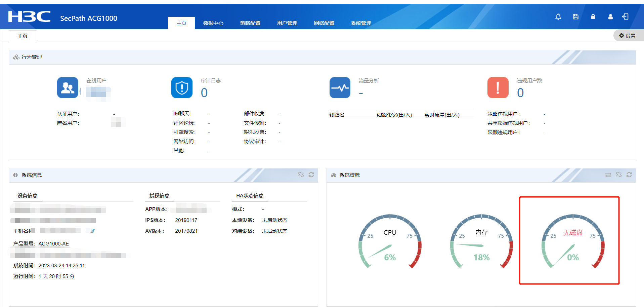Click the 策略违规用户 label
Screen dimensions: 644x307
[504, 114]
